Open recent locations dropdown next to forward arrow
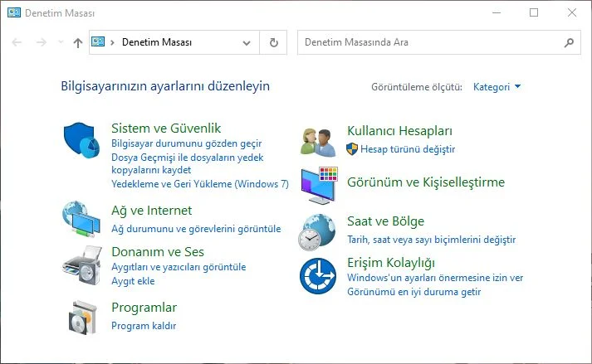 61,42
